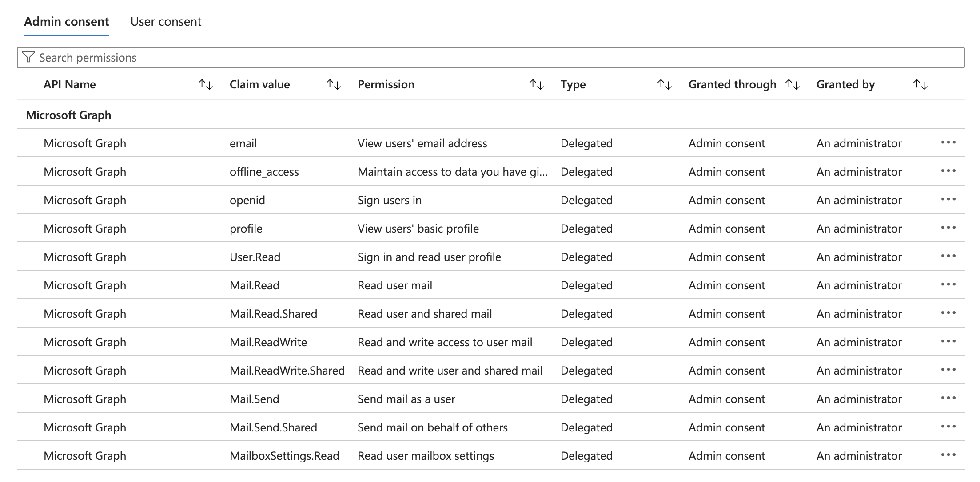
Task: Open more options for Mail.ReadWrite row
Action: click(x=948, y=341)
